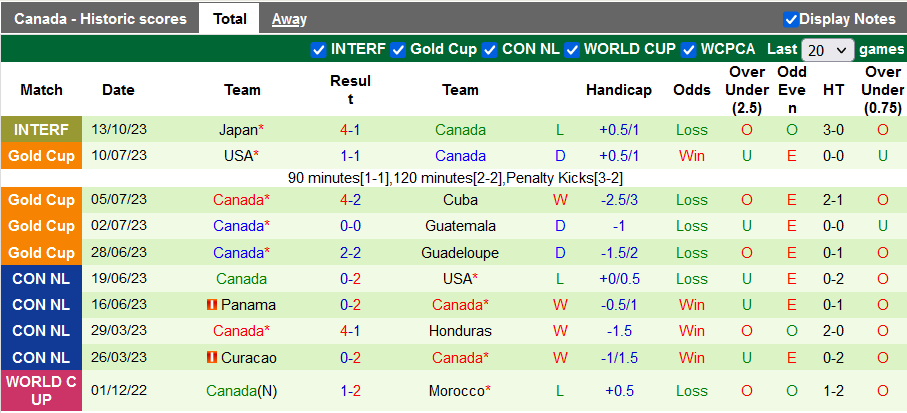Switch to the Total tab
Screen dimensions: 907x413
230,19
